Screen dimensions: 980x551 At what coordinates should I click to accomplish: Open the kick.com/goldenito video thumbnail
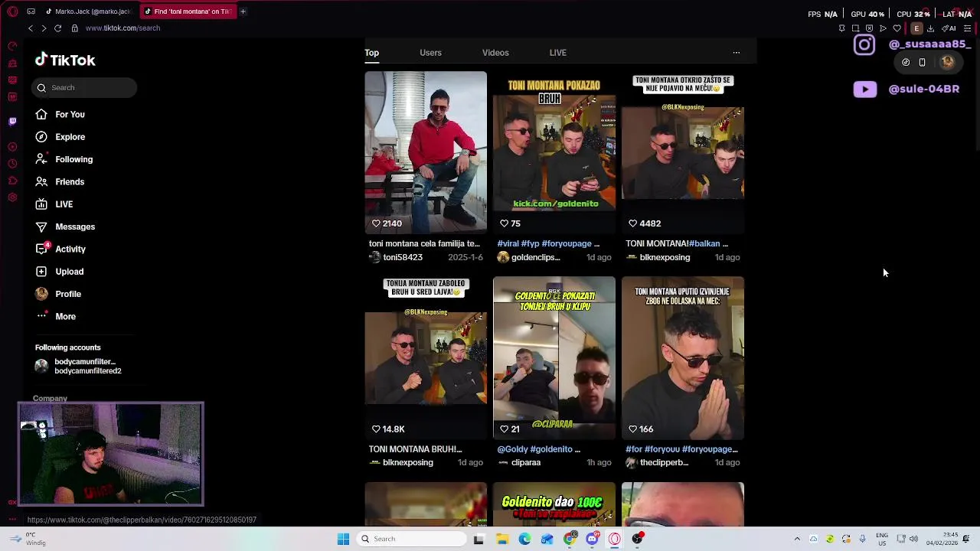click(554, 152)
